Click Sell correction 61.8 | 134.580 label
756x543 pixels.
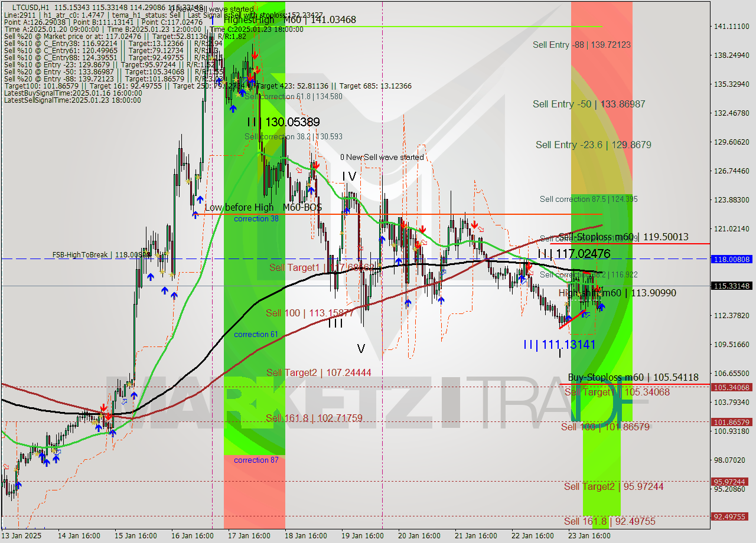coord(294,96)
